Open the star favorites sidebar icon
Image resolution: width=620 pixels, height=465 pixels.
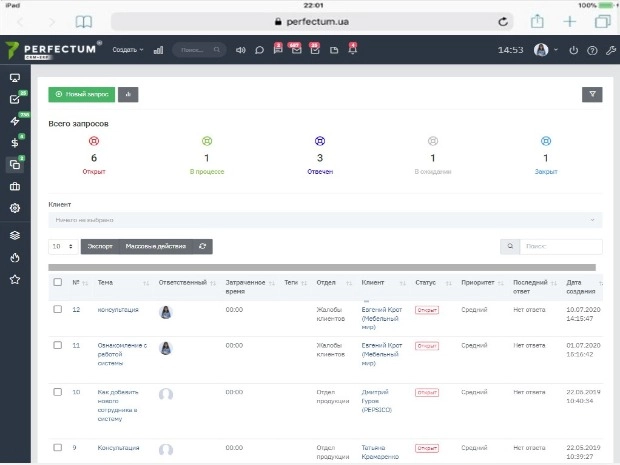click(x=14, y=280)
